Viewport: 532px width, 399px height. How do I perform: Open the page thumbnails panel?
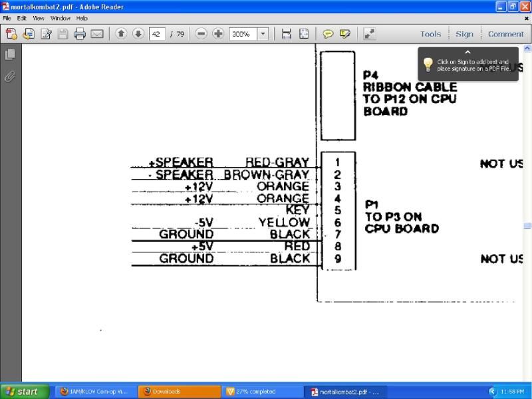(x=10, y=55)
